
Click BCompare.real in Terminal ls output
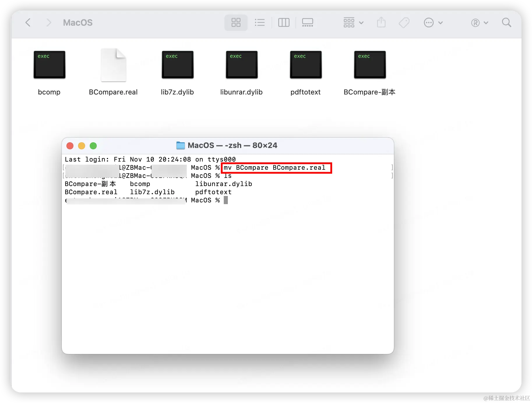point(91,192)
